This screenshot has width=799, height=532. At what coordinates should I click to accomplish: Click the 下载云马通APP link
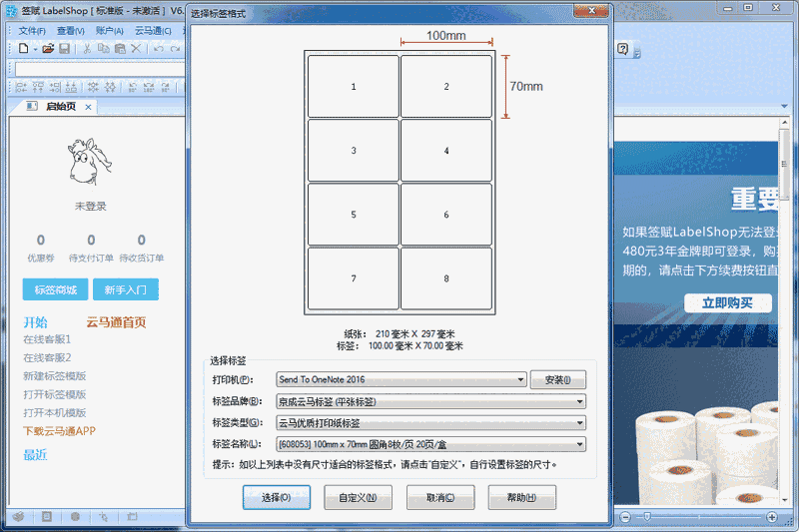(59, 431)
